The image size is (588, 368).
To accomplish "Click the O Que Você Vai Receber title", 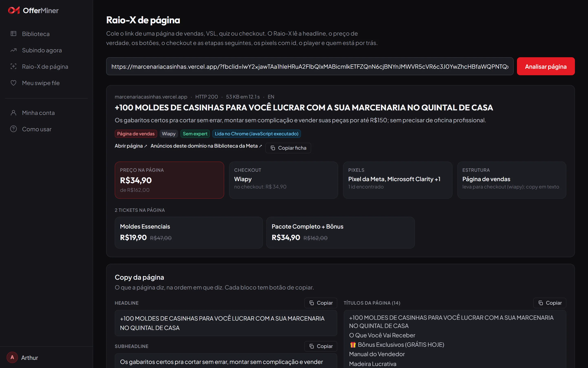I will pyautogui.click(x=382, y=335).
